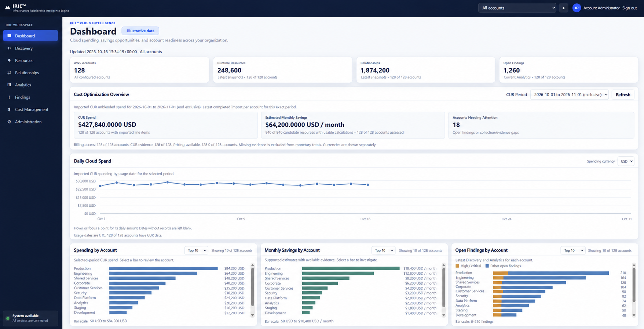Image resolution: width=644 pixels, height=329 pixels.
Task: Click the Account Administrator label
Action: [601, 8]
